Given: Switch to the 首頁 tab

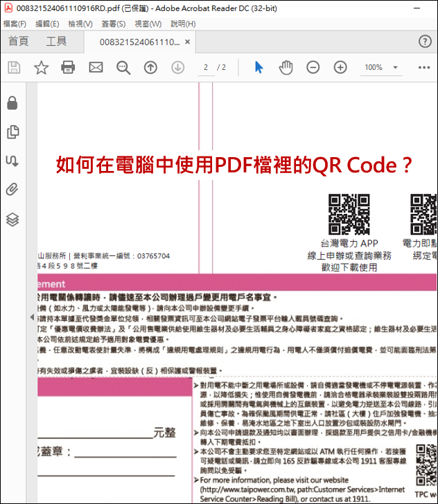Looking at the screenshot, I should click(x=18, y=41).
